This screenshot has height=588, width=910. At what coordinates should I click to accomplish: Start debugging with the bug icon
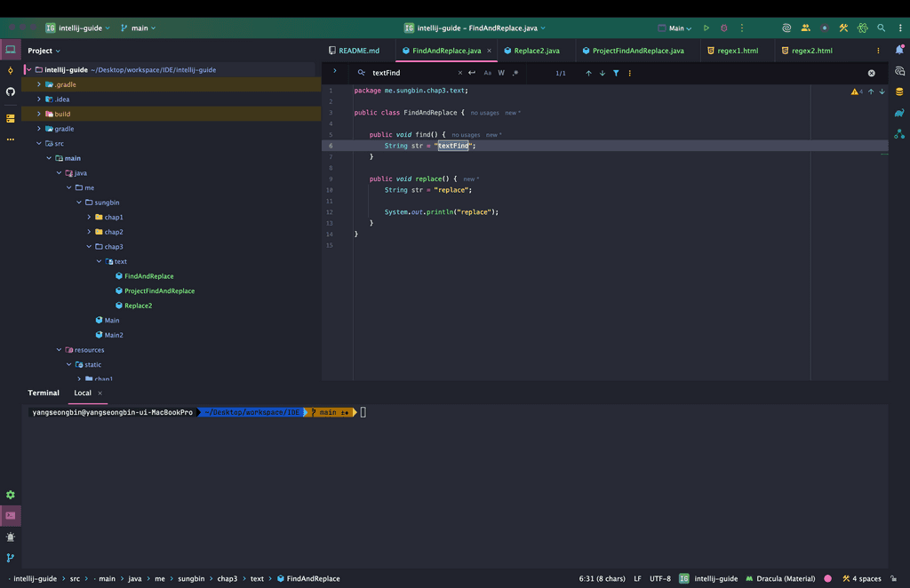pos(723,28)
